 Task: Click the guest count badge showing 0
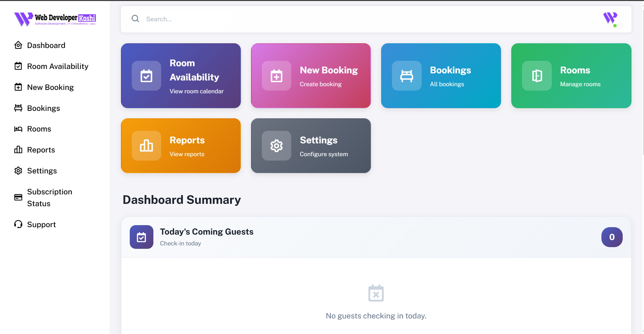click(x=612, y=237)
